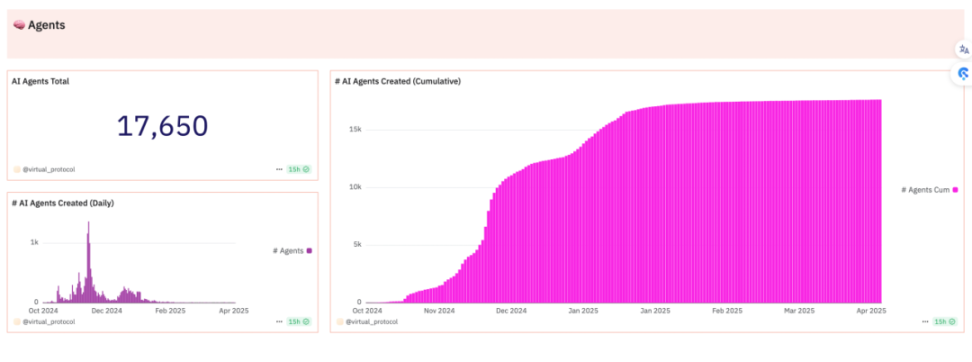Click '# AI Agents Created (Daily)' title

[x=63, y=203]
